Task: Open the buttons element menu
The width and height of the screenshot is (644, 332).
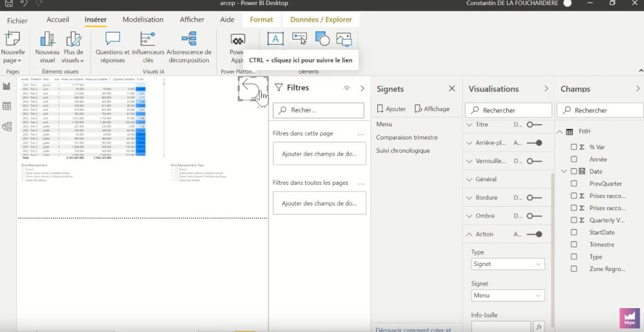Action: pyautogui.click(x=300, y=38)
